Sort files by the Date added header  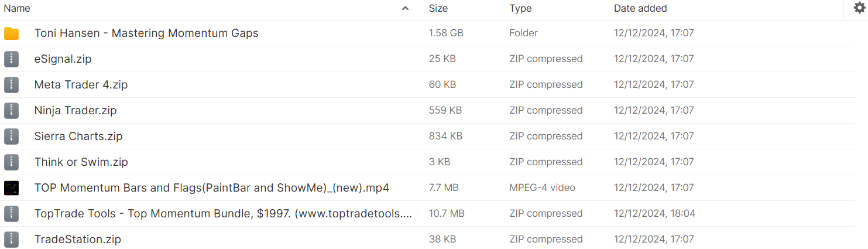coord(640,8)
